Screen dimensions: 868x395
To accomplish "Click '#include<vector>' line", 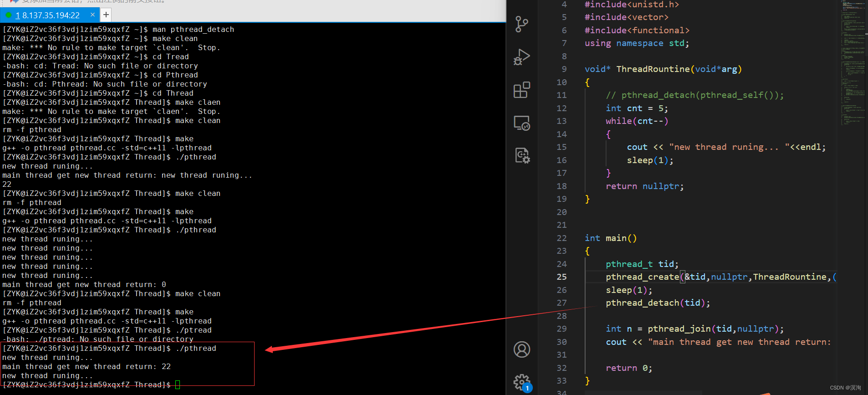I will (627, 17).
